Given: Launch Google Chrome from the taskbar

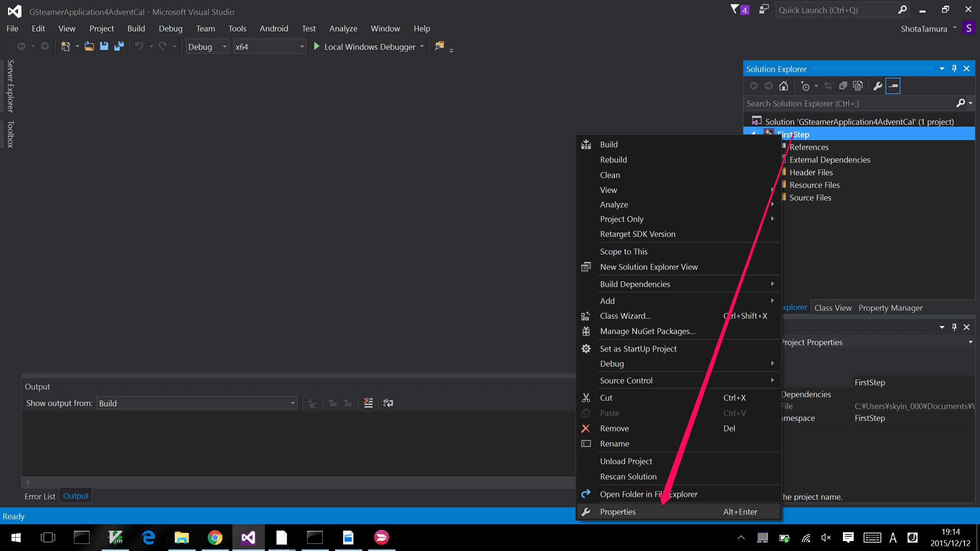Looking at the screenshot, I should (x=215, y=537).
